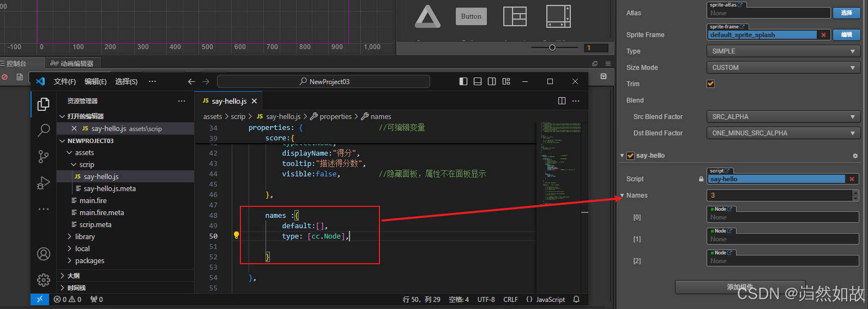
Task: Collapse the Names array property
Action: (622, 195)
